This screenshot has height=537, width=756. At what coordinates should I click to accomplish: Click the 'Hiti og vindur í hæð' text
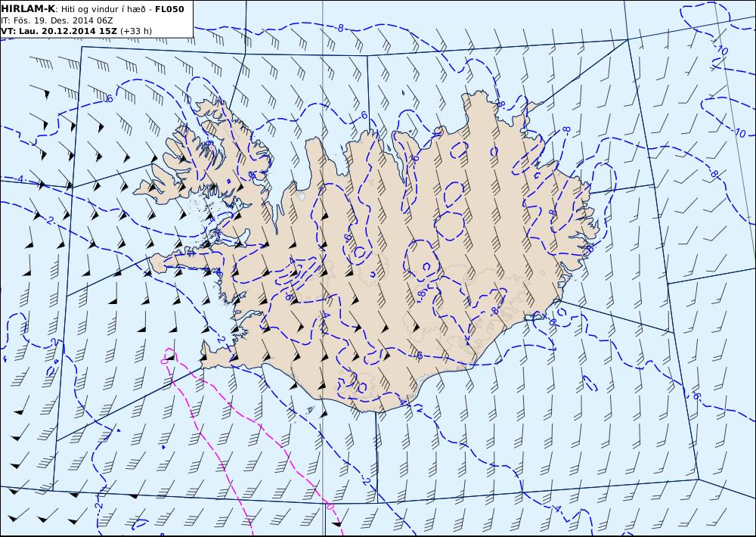pyautogui.click(x=103, y=10)
